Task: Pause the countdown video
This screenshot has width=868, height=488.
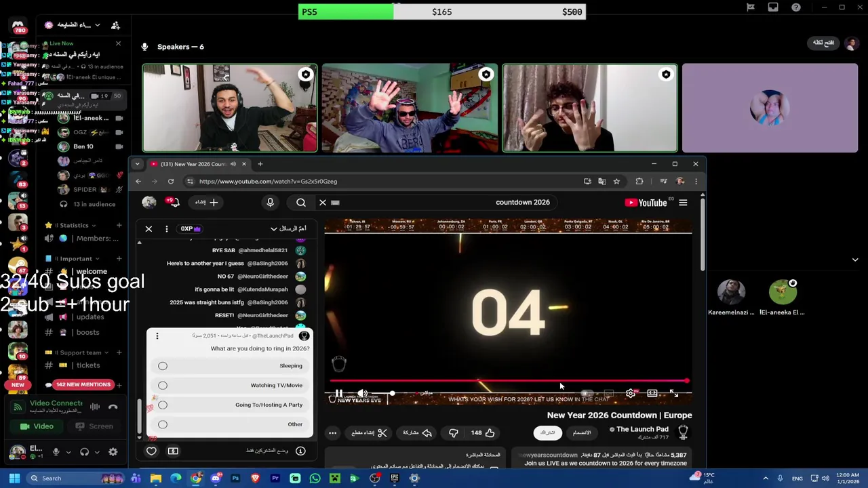Action: [x=338, y=393]
